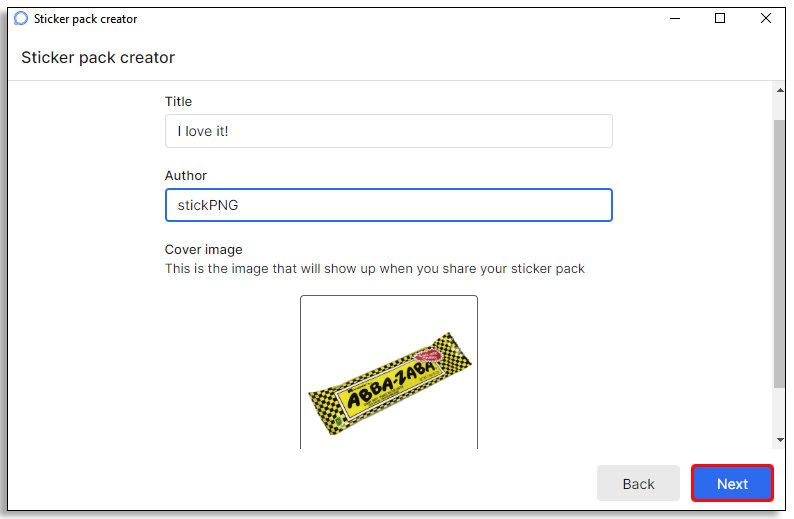Click the scrollbar track below the thumb
This screenshot has width=794, height=519.
coord(780,410)
